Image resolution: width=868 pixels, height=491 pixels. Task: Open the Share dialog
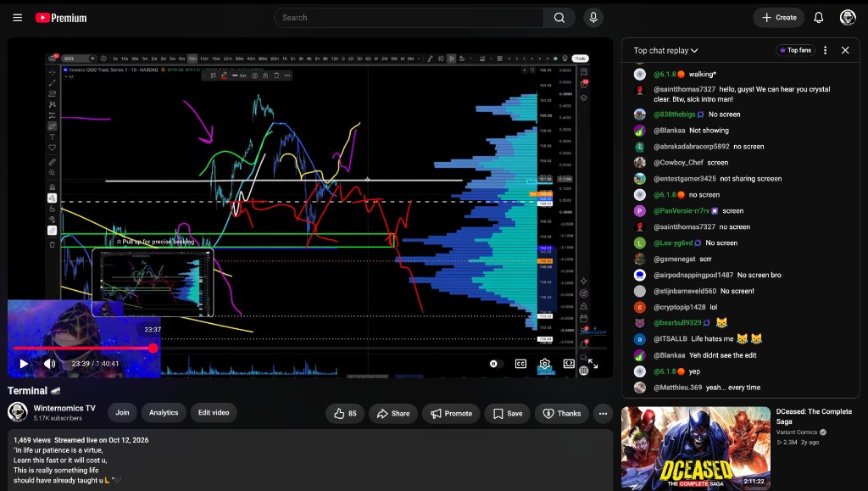point(393,414)
